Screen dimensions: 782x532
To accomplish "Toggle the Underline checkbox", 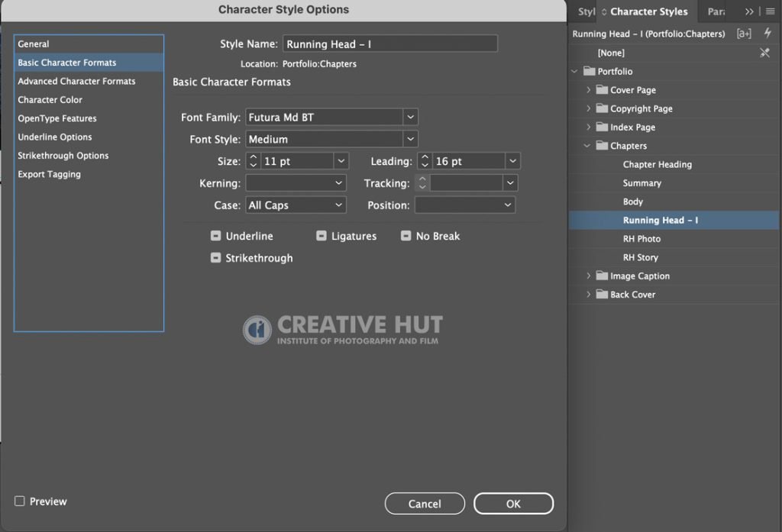I will click(215, 236).
